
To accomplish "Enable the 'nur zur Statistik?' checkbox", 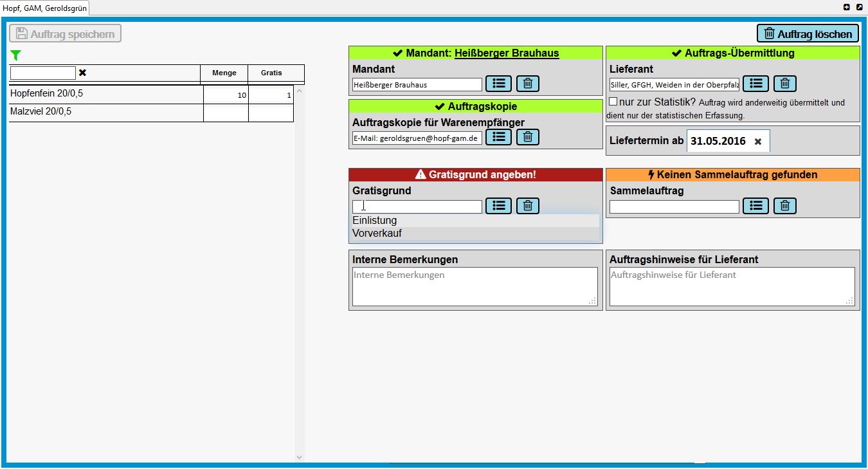I will click(613, 102).
